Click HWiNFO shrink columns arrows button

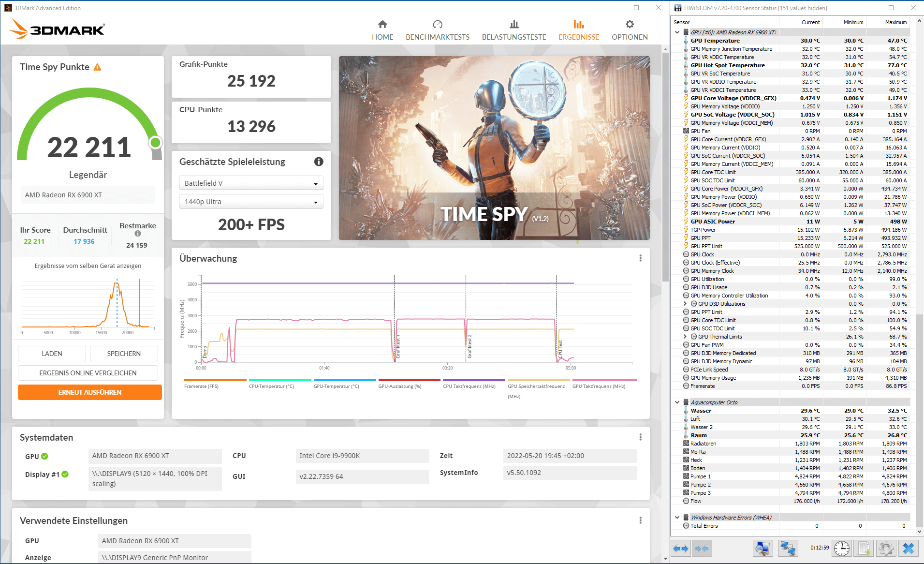701,549
